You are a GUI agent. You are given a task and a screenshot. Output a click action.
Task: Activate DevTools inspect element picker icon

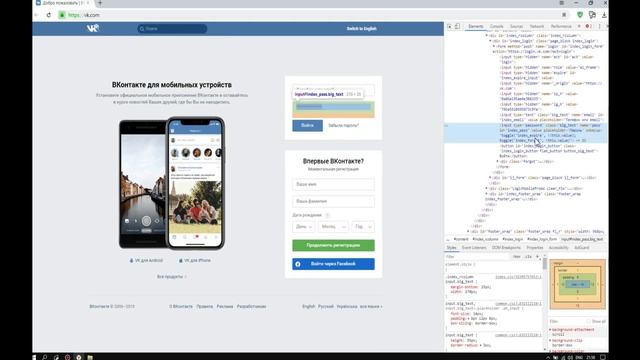[x=449, y=27]
